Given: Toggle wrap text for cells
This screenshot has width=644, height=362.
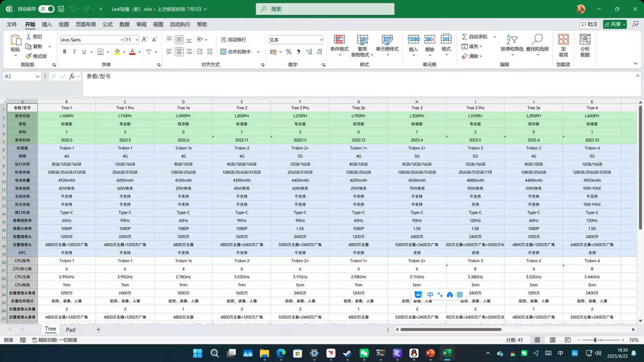Looking at the screenshot, I should [x=233, y=40].
